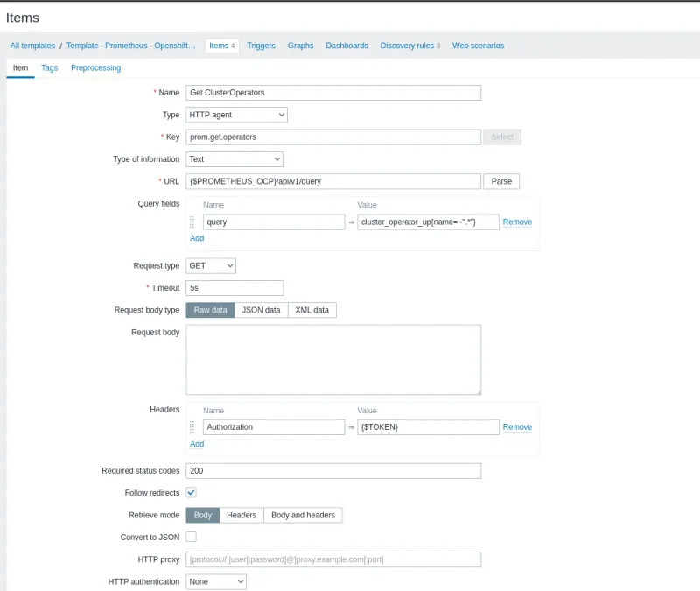Switch to the Preprocessing tab
Image resolution: width=700 pixels, height=591 pixels.
point(95,67)
